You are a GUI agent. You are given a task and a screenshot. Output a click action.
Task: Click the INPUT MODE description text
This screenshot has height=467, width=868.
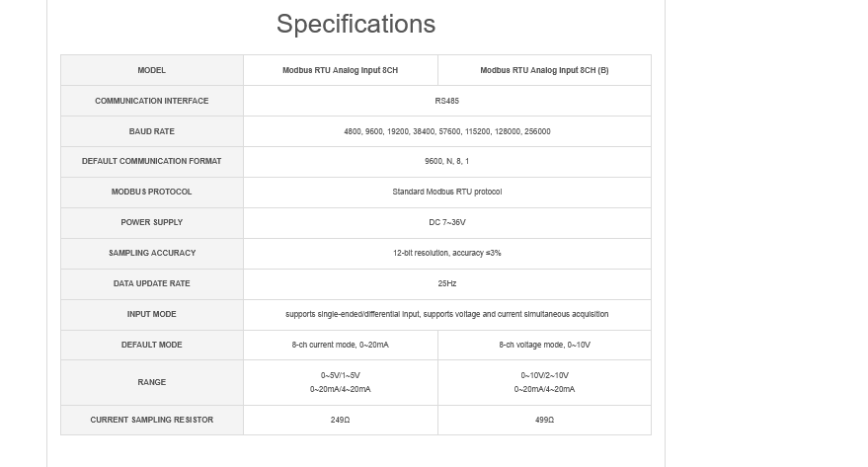coord(446,314)
